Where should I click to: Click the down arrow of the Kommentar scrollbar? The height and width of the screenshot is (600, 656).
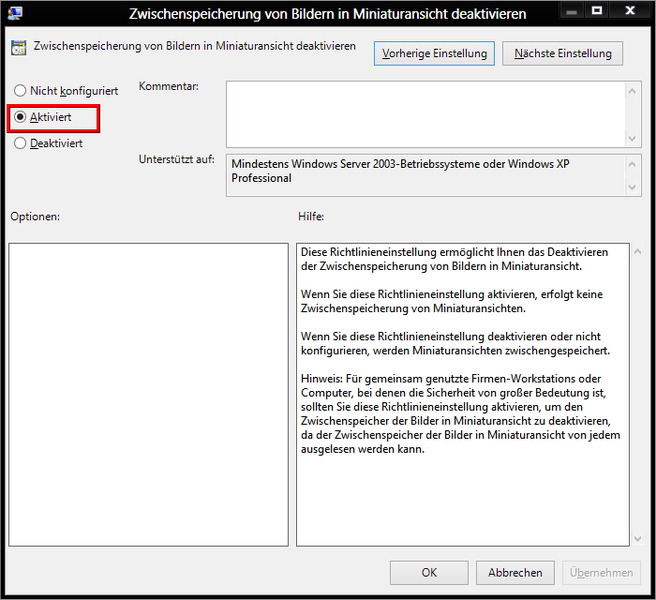[634, 138]
